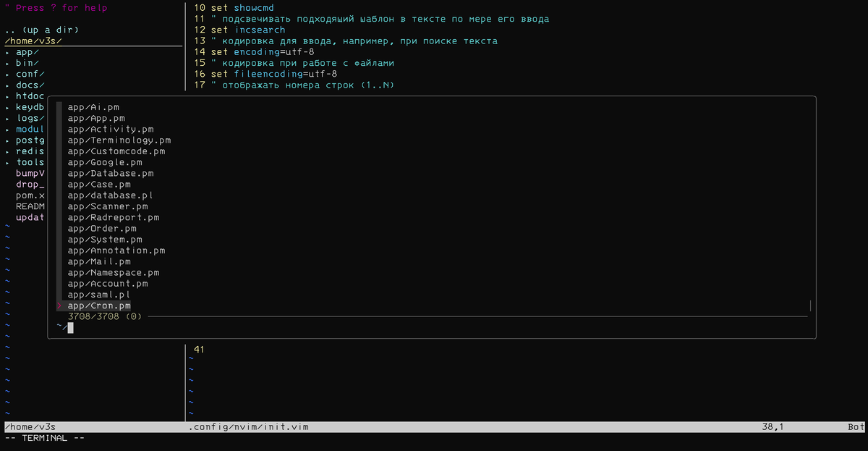868x451 pixels.
Task: Select the logs/ folder in tree
Action: (x=30, y=118)
